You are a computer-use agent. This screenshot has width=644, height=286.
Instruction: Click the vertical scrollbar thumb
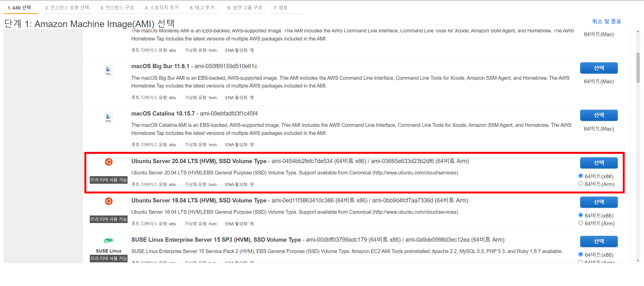pyautogui.click(x=638, y=68)
